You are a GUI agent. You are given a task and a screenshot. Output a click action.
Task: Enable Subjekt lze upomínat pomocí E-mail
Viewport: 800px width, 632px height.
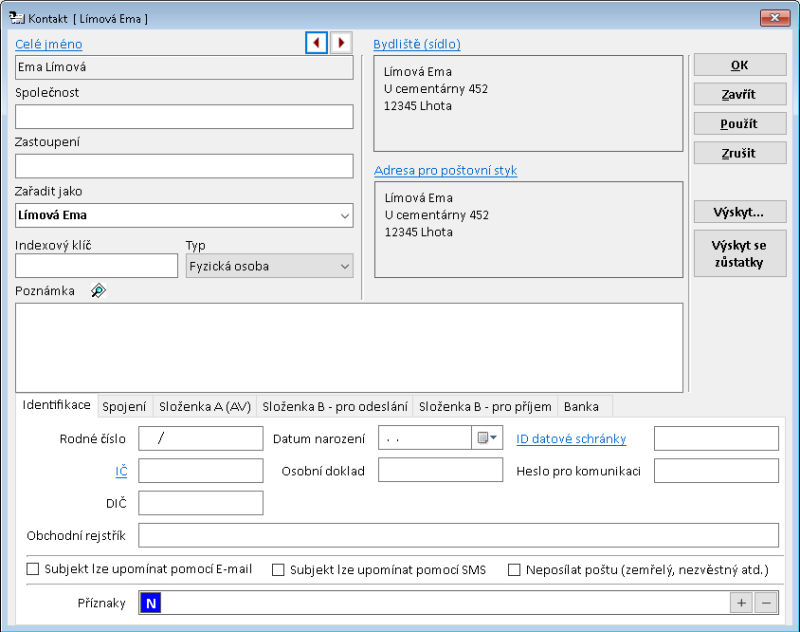[31, 569]
